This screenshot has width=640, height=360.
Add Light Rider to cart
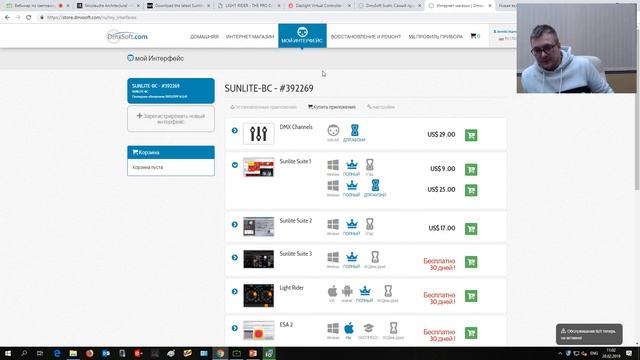pos(471,296)
